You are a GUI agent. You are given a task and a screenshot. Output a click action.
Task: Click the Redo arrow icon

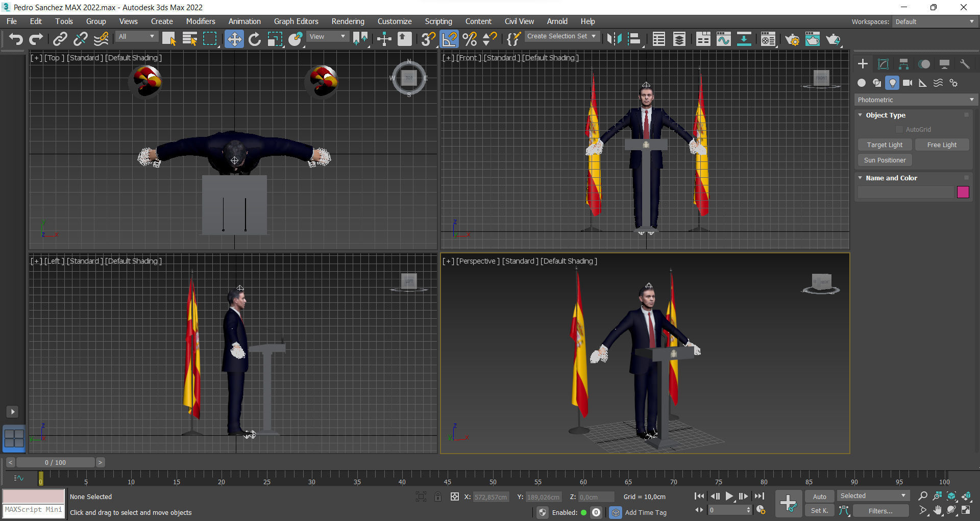[x=36, y=39]
